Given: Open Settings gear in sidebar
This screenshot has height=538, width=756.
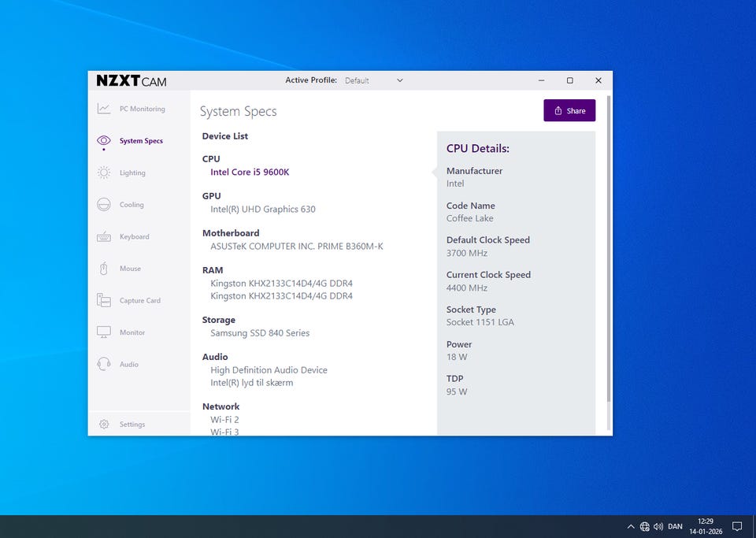Looking at the screenshot, I should (104, 425).
